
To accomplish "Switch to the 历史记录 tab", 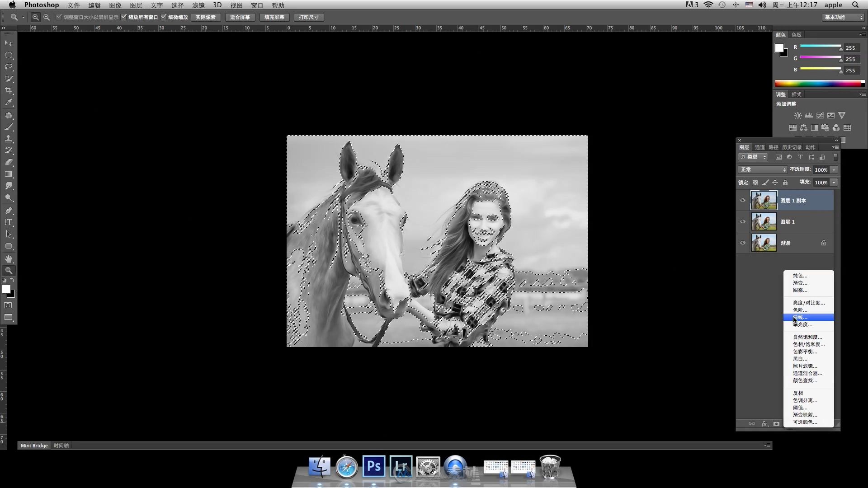I will 792,147.
